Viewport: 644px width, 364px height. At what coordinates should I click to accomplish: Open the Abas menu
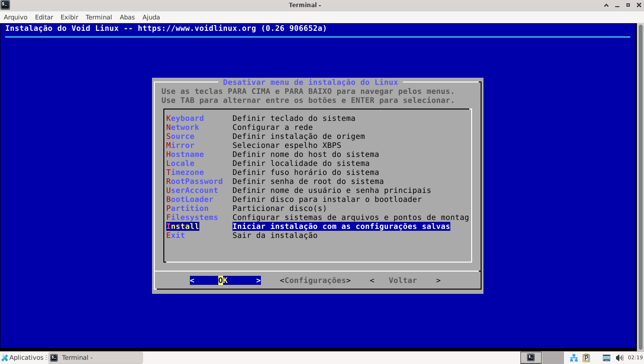point(127,17)
